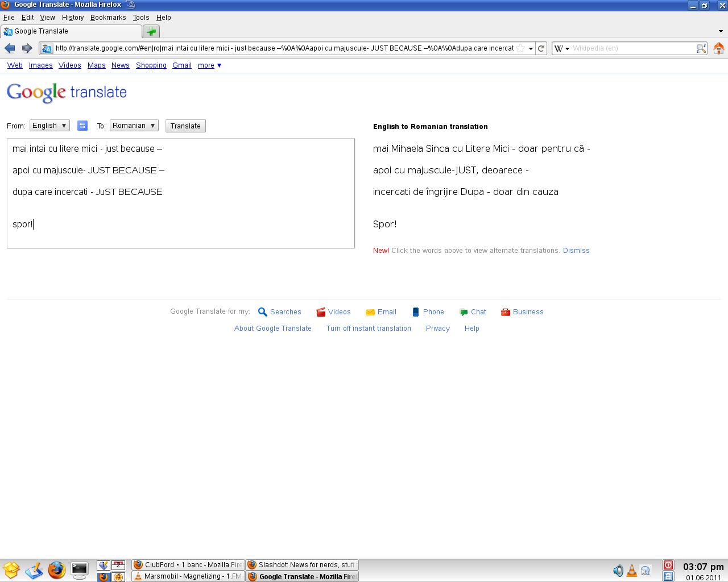The image size is (728, 582).
Task: Bookmark page using the star icon
Action: [x=520, y=48]
